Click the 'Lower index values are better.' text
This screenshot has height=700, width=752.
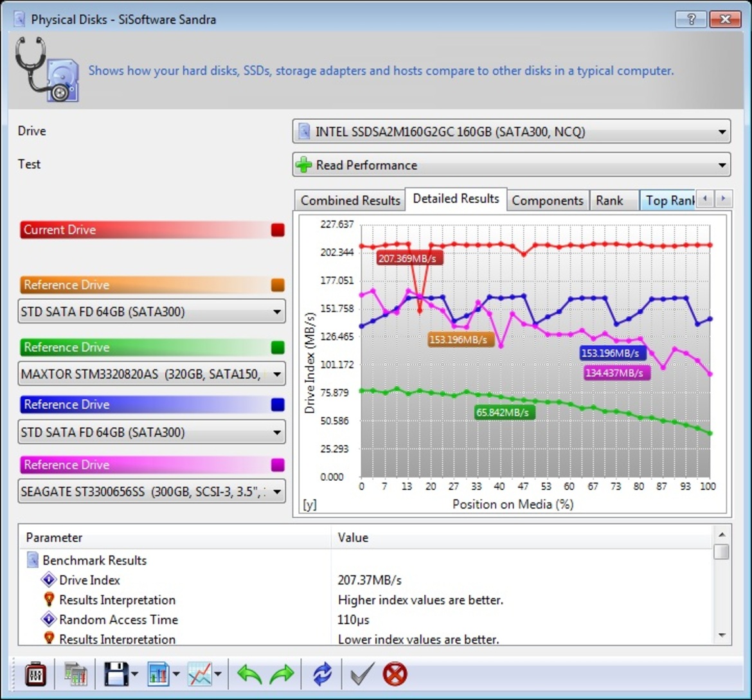click(418, 639)
